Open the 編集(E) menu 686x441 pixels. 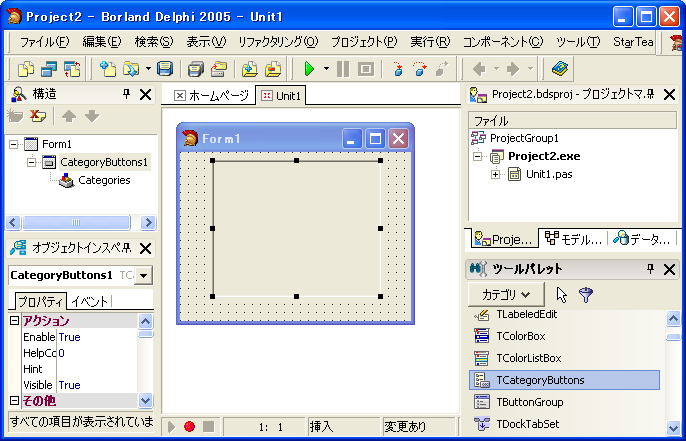pyautogui.click(x=102, y=42)
